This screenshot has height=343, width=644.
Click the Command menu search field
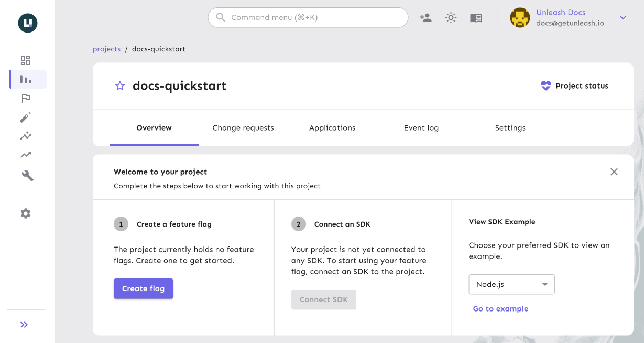308,17
